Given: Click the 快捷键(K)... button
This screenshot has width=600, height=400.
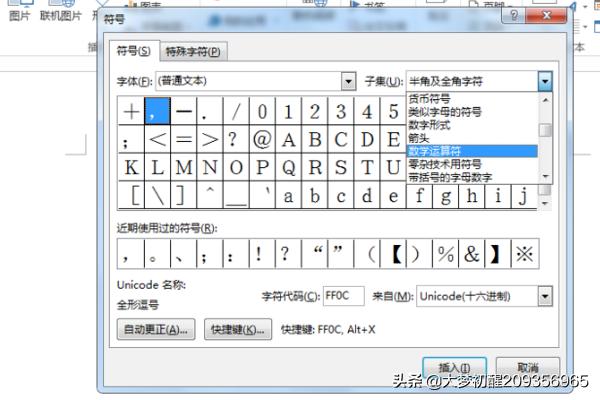Looking at the screenshot, I should point(238,329).
